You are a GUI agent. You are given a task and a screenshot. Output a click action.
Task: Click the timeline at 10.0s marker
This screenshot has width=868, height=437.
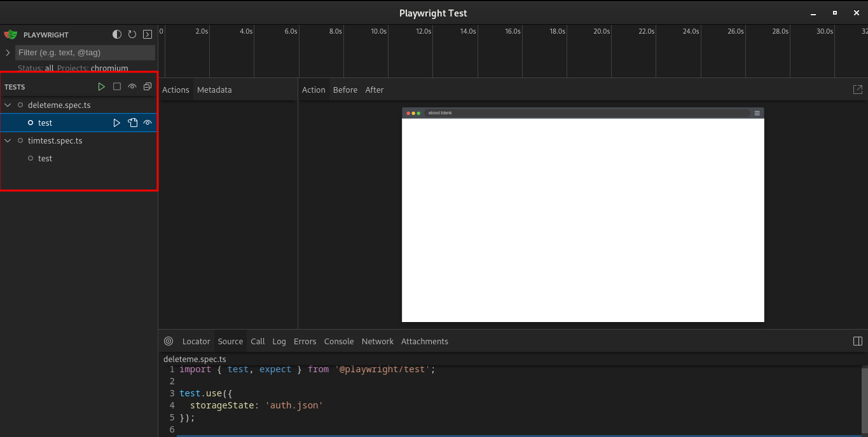pos(378,31)
